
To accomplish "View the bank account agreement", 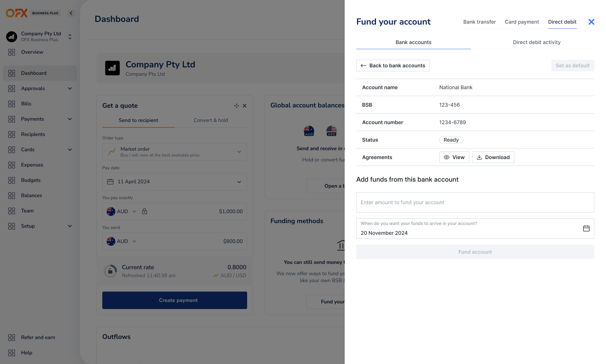I will click(454, 157).
